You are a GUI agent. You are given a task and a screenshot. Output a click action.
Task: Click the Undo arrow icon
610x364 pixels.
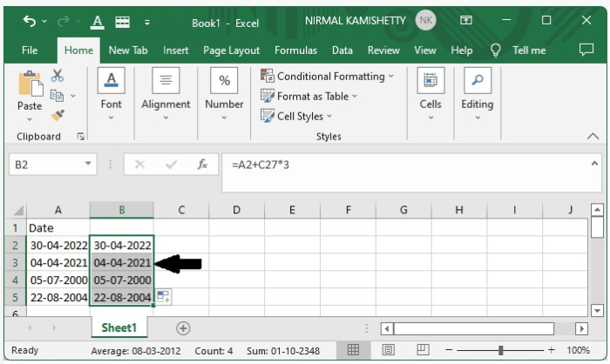tap(30, 20)
